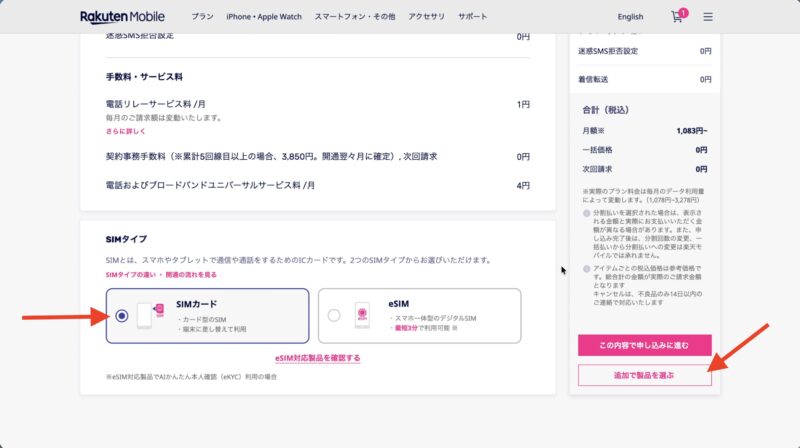
Task: Open the hamburger menu icon
Action: click(708, 17)
